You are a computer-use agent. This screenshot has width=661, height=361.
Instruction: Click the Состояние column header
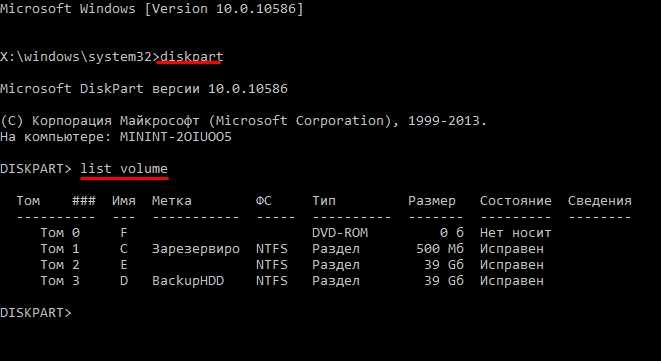coord(516,201)
